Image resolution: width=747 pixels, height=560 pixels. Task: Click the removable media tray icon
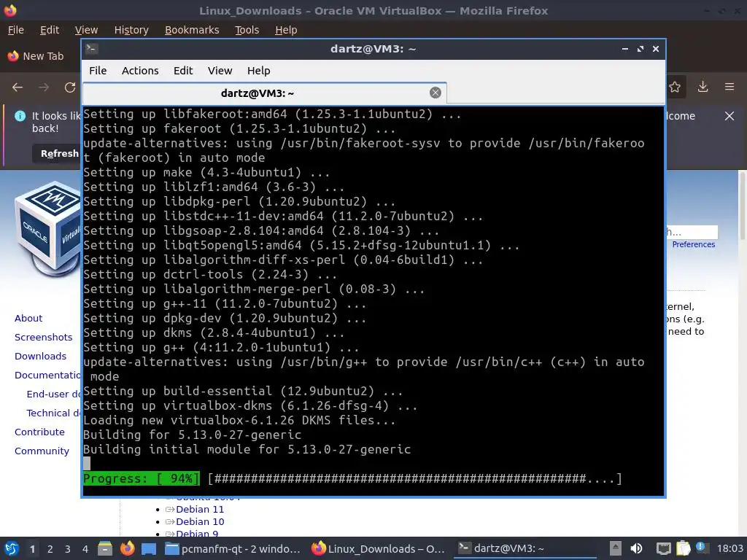[615, 548]
